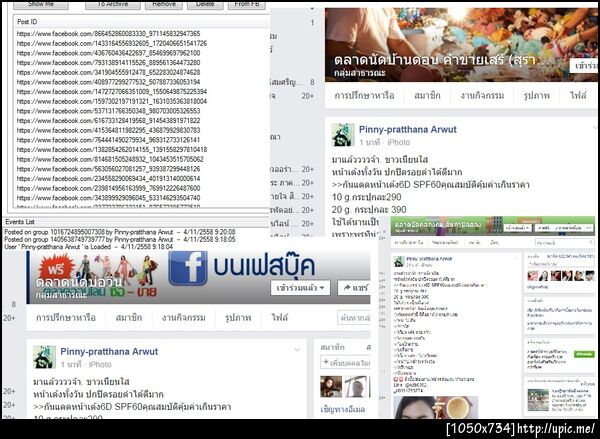Open the เข้าร่วมแล้ว dropdown button

[300, 288]
